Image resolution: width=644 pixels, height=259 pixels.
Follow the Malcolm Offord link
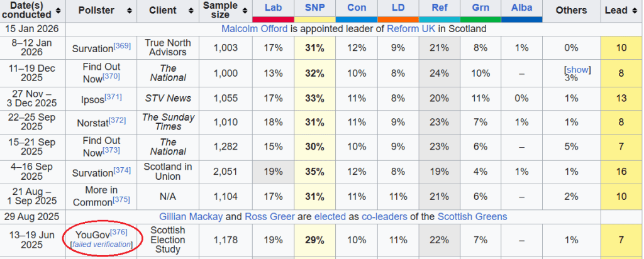(x=254, y=29)
